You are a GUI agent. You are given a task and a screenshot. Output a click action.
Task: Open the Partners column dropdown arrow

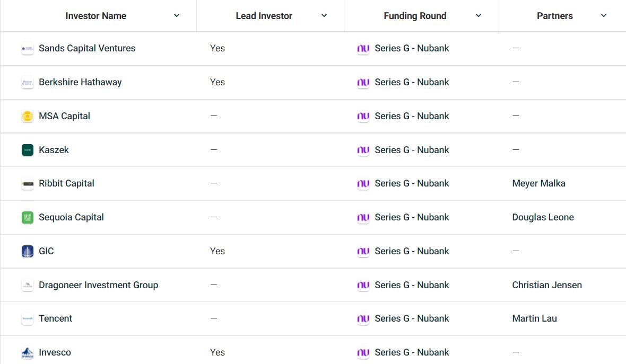point(604,15)
